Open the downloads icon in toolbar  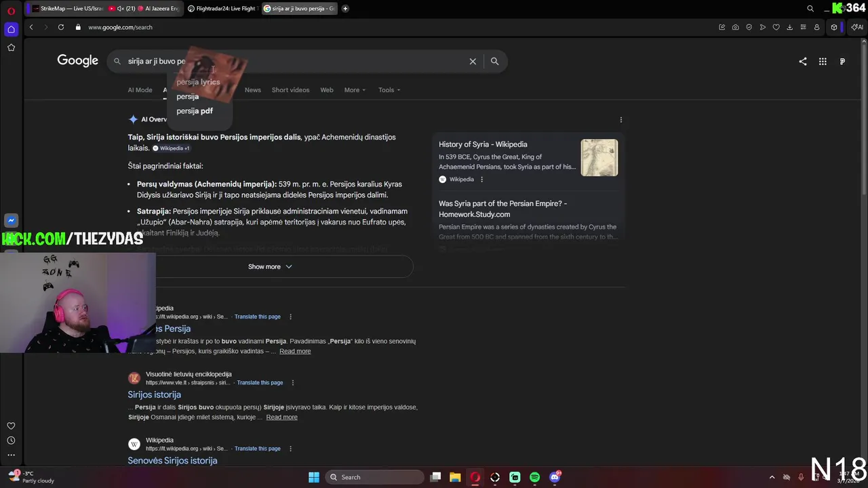tap(790, 27)
